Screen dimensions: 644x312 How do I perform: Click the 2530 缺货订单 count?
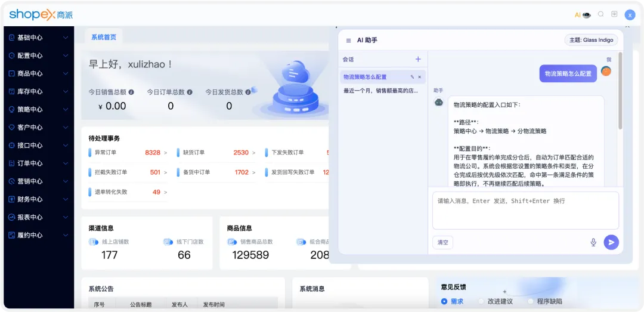click(x=241, y=153)
